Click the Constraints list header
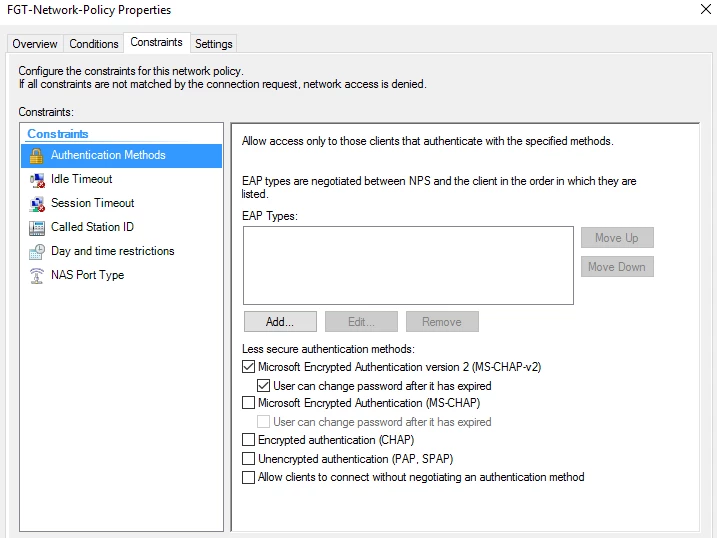The image size is (717, 538). (x=58, y=134)
